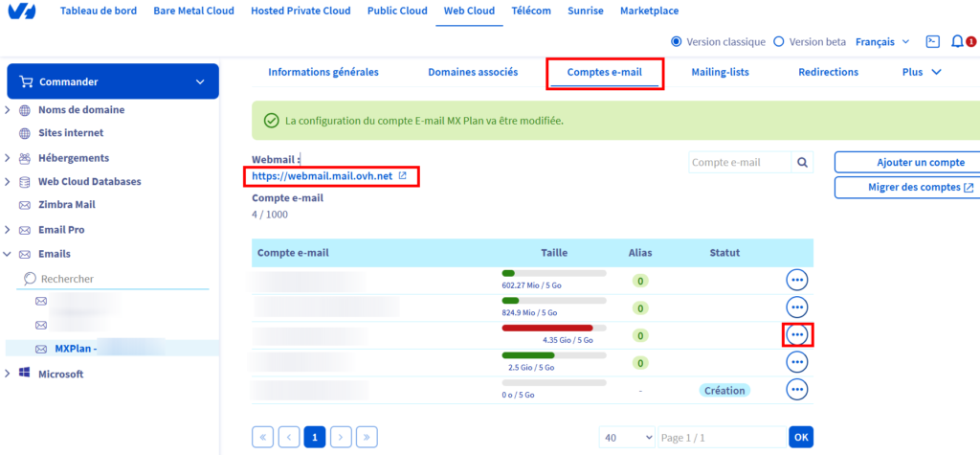Click the globe icon beside Noms de domaine
The height and width of the screenshot is (455, 980).
click(24, 110)
